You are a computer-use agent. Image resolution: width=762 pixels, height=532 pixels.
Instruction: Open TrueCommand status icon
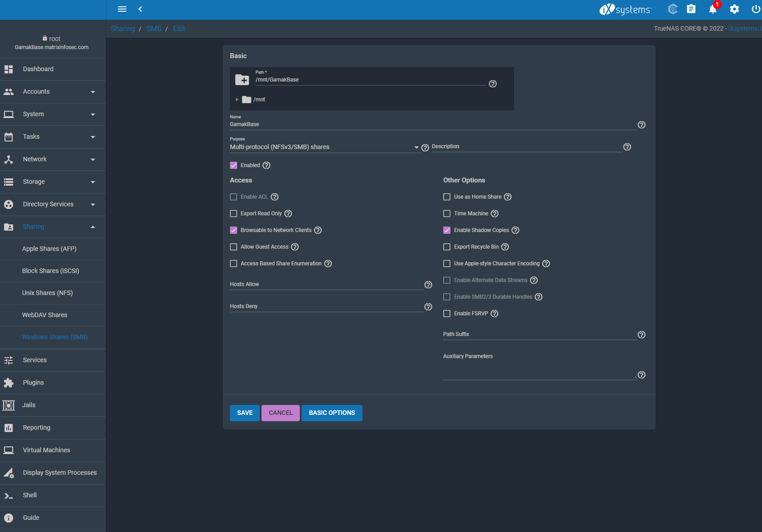[x=673, y=9]
